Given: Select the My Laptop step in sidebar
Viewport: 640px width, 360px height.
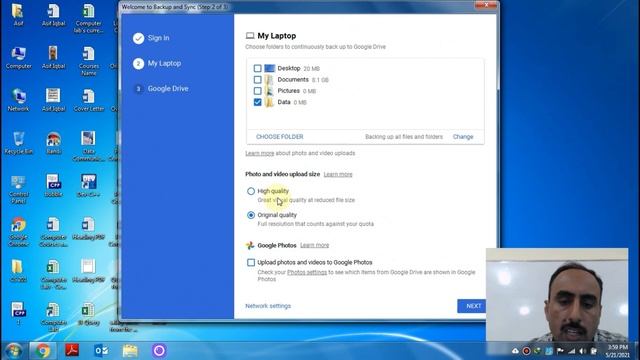Looking at the screenshot, I should 157,63.
